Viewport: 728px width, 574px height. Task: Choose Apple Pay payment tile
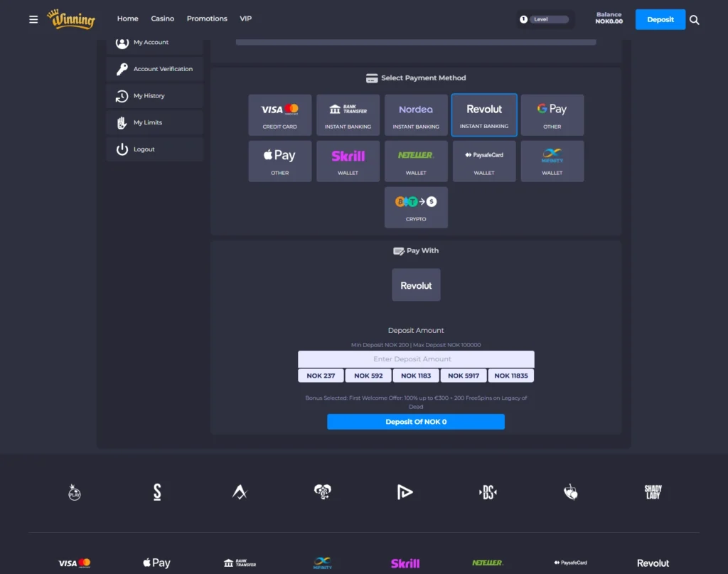[280, 161]
